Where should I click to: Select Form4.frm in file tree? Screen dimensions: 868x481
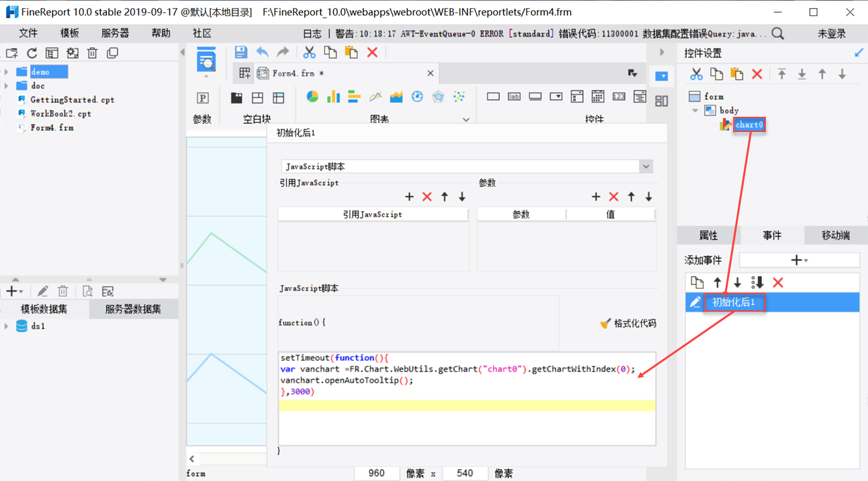[x=52, y=128]
